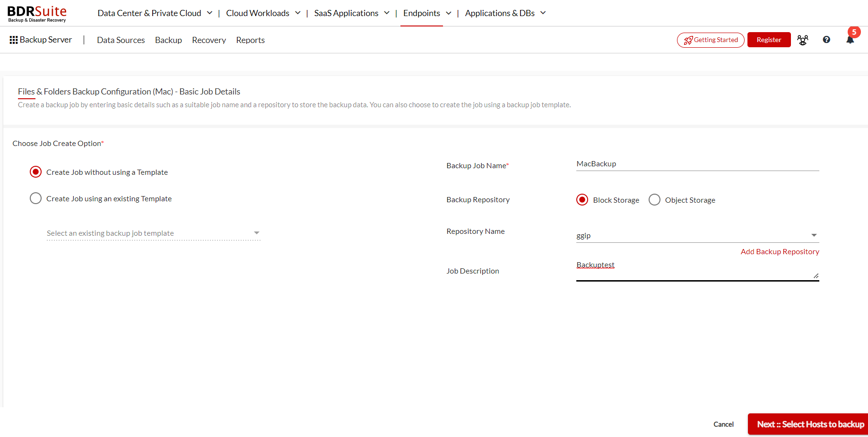Image resolution: width=868 pixels, height=437 pixels.
Task: Click the Register button
Action: (x=769, y=40)
